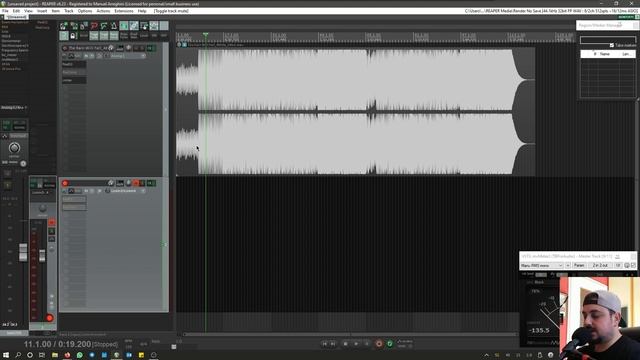
Task: Click the mixer strip green solo button
Action: pos(51,231)
